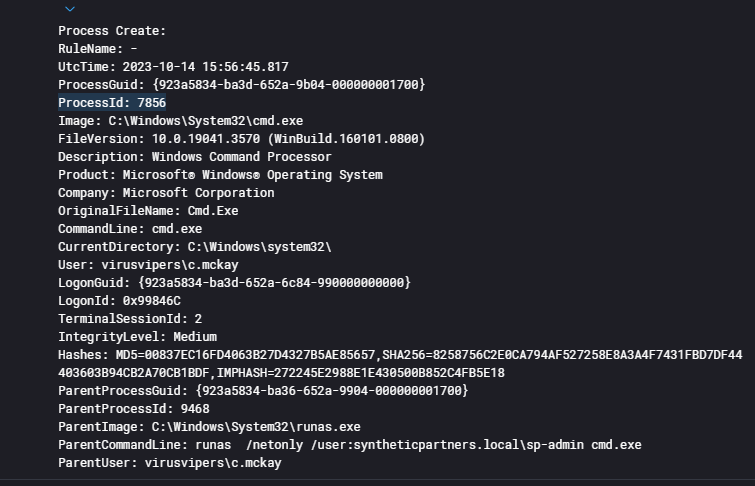Click the Product line text
Image resolution: width=755 pixels, height=486 pixels.
tap(220, 175)
